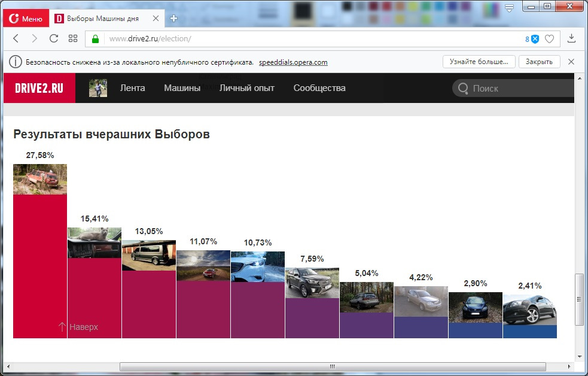Screen dimensions: 588x376
Task: Click the Закрыть button
Action: tap(540, 62)
